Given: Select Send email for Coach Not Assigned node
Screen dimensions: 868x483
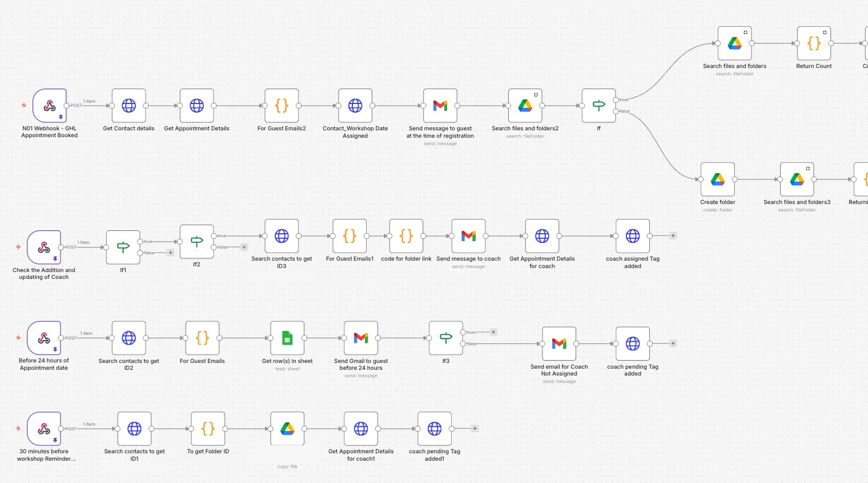Looking at the screenshot, I should [559, 344].
